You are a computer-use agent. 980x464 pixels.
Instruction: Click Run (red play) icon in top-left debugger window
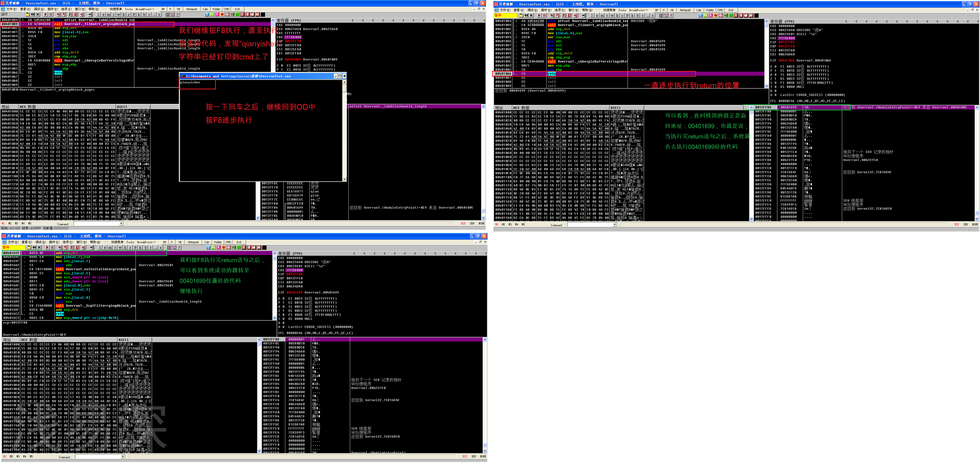tap(46, 14)
